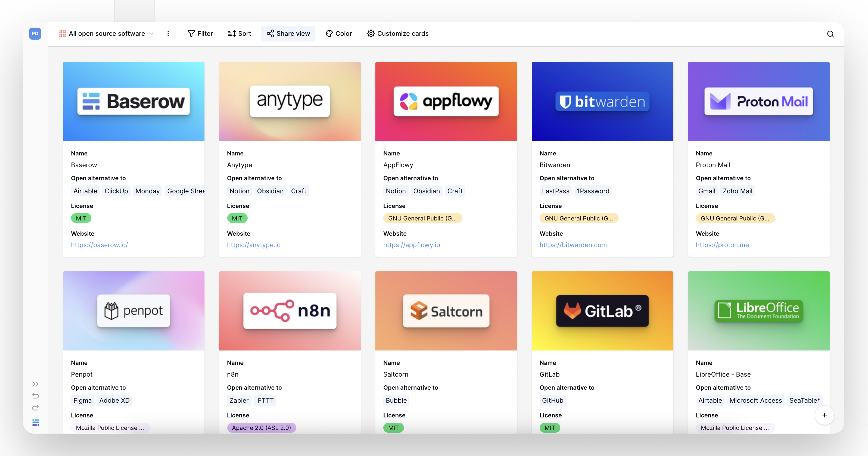Click the PD workspace avatar icon

tap(35, 33)
